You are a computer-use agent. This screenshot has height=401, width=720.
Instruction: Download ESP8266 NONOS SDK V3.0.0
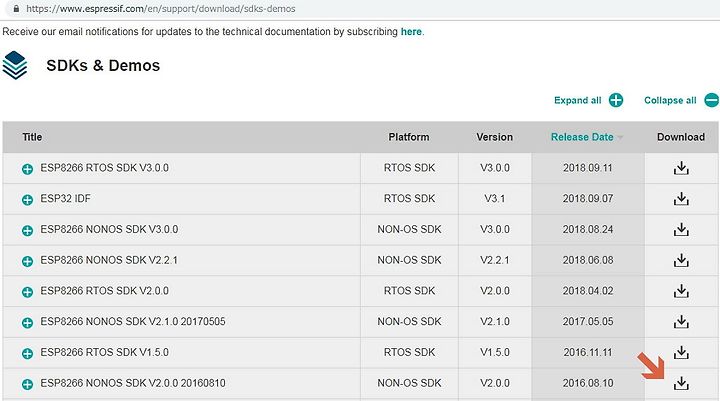tap(681, 229)
